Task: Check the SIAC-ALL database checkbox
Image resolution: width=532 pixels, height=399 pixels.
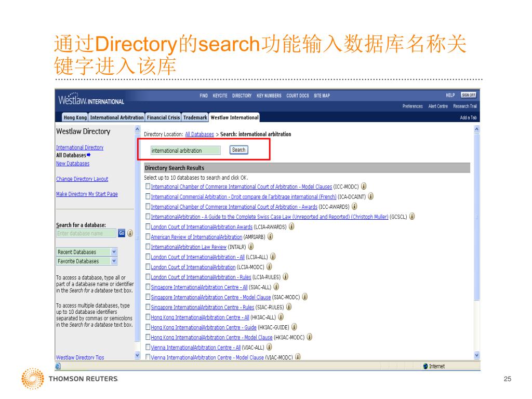Action: click(148, 287)
